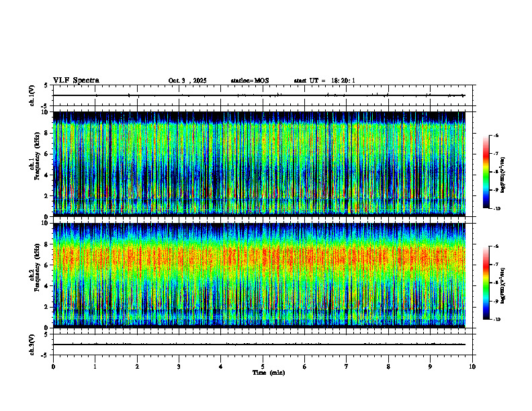The image size is (532, 411).
Task: Click the ch.2 spectrogram color bar
Action: click(486, 283)
